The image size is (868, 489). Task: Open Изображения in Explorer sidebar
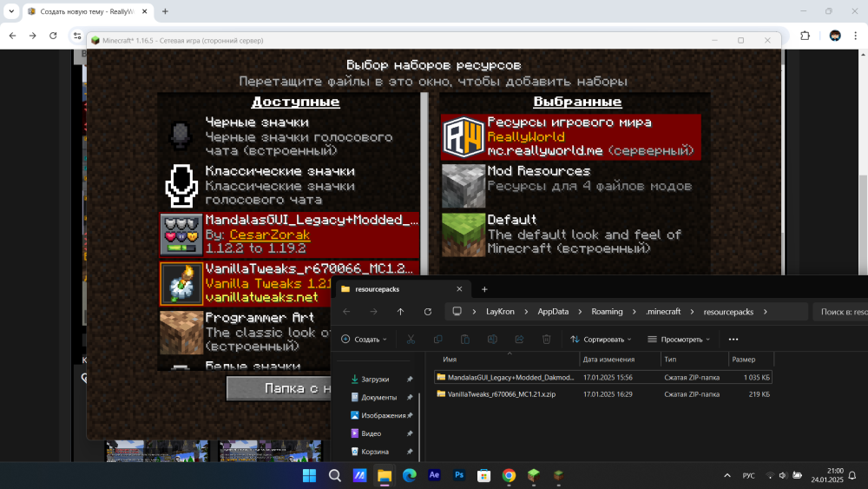point(383,415)
